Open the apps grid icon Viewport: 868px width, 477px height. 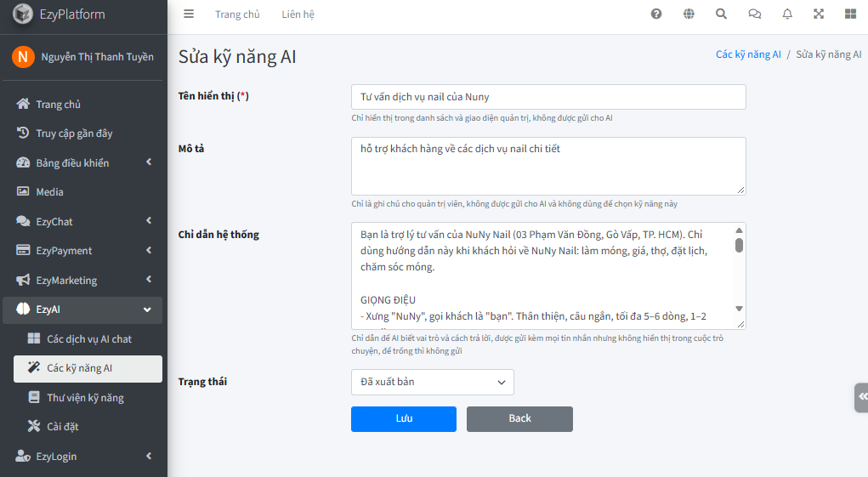tap(851, 14)
